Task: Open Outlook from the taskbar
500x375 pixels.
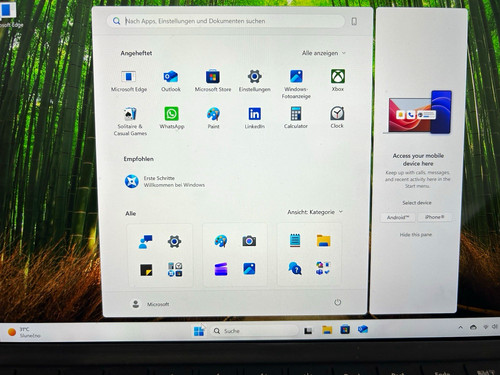Action: pos(363,329)
